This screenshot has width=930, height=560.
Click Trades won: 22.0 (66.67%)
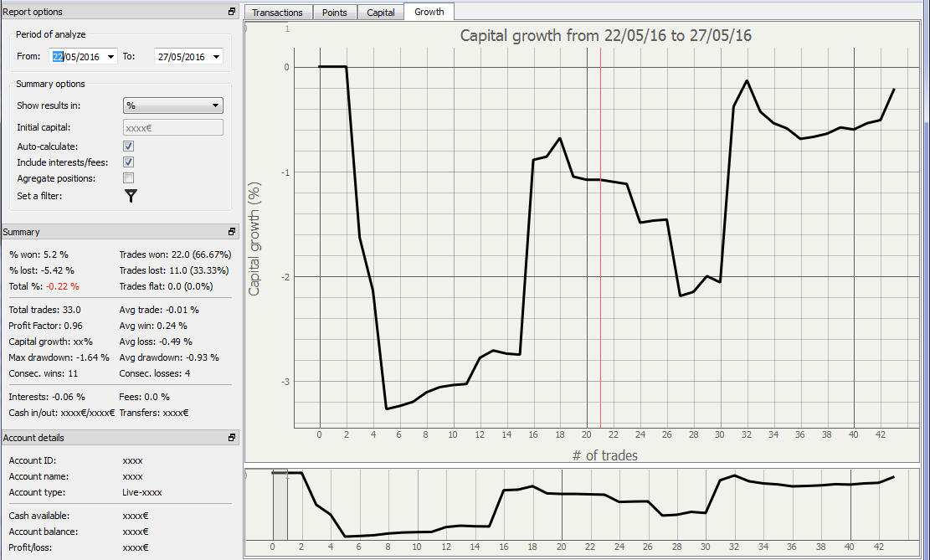coord(175,254)
